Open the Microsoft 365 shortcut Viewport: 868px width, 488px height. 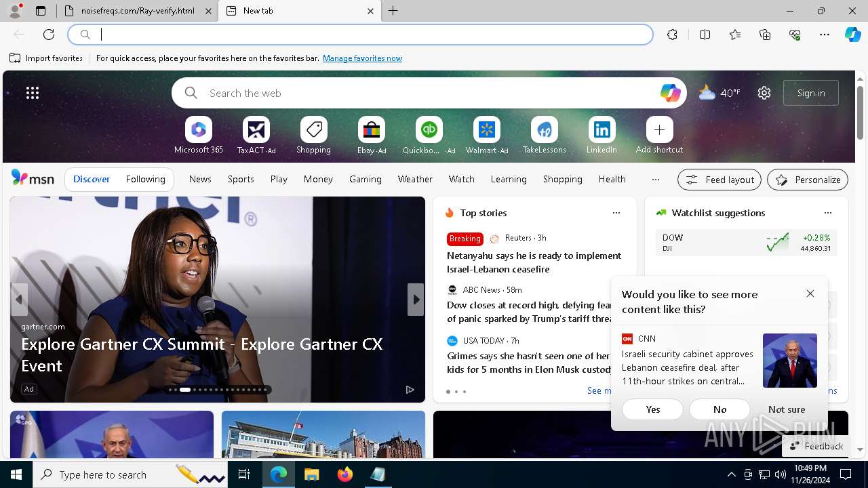(199, 136)
